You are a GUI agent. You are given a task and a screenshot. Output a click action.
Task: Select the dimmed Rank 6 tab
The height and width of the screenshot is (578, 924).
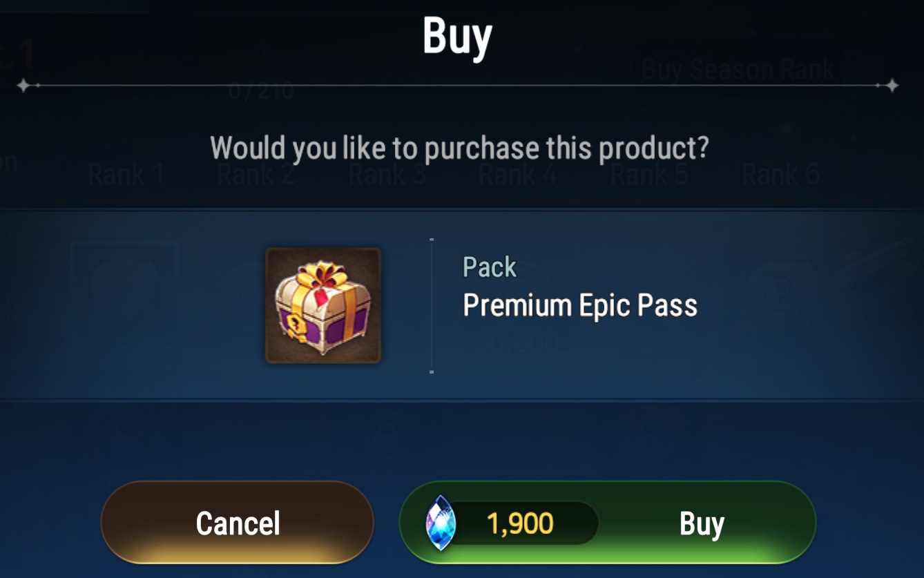click(780, 174)
